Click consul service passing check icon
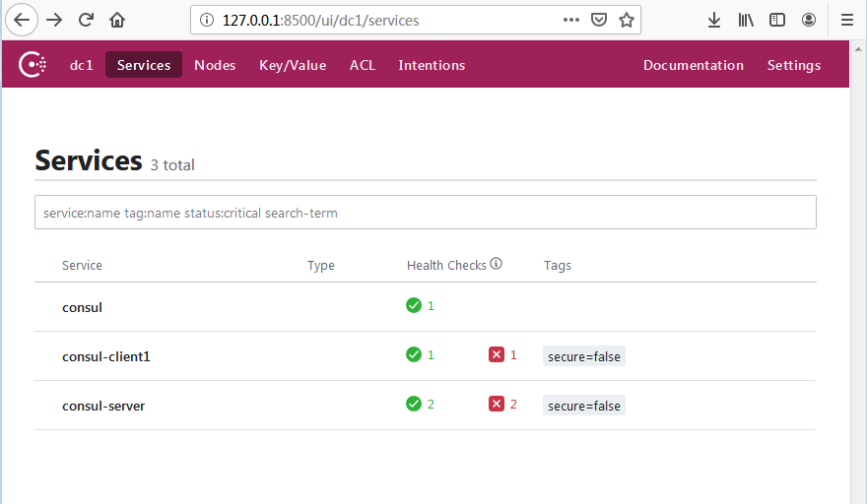 tap(414, 305)
